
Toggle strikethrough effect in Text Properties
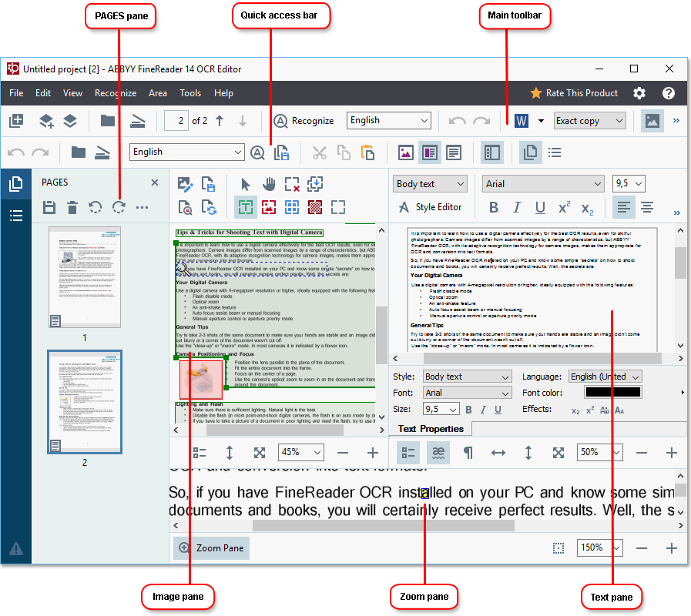[x=605, y=410]
